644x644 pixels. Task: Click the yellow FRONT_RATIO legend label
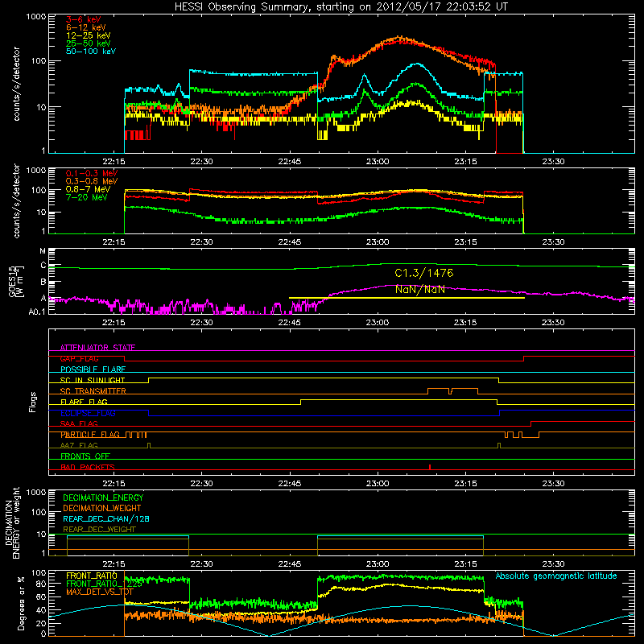pos(92,576)
